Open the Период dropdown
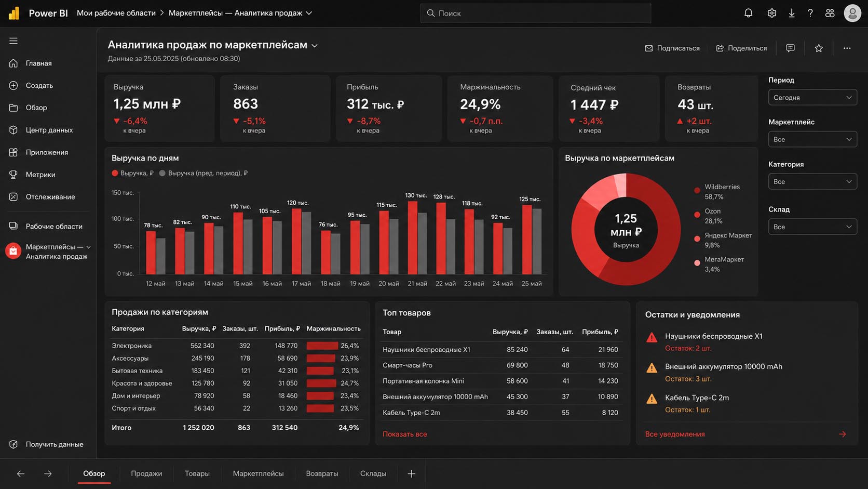The image size is (868, 489). 812,97
